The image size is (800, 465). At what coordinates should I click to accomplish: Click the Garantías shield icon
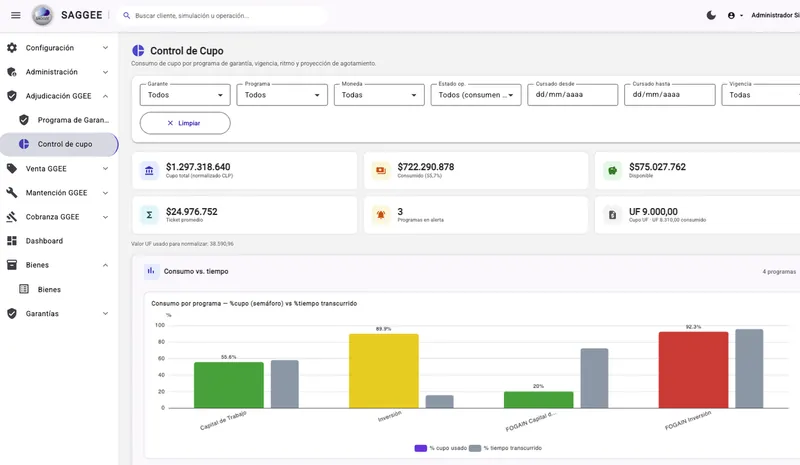point(12,313)
